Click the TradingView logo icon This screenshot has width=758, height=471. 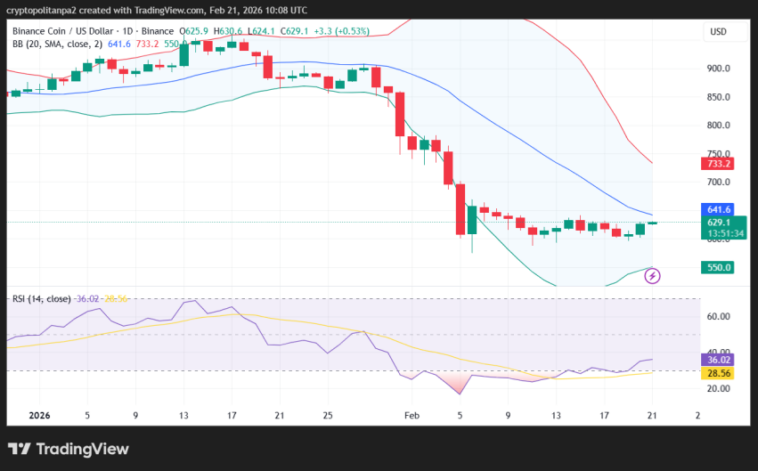pos(21,449)
